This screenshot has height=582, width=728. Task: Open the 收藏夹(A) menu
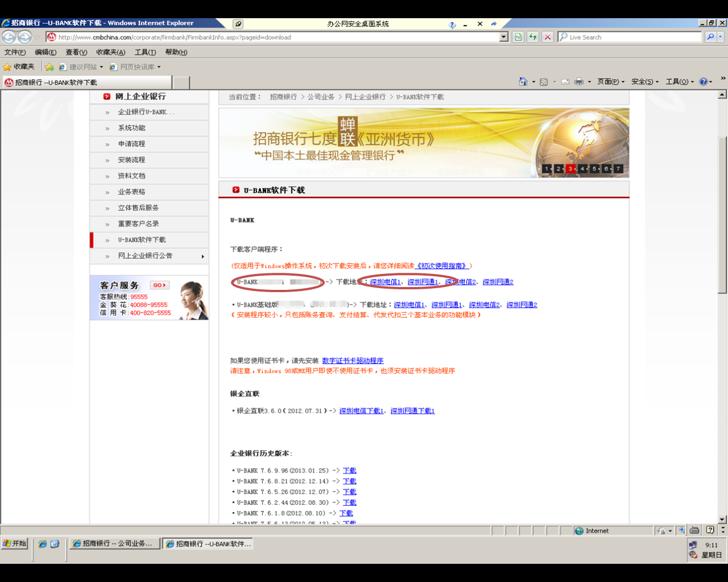110,52
